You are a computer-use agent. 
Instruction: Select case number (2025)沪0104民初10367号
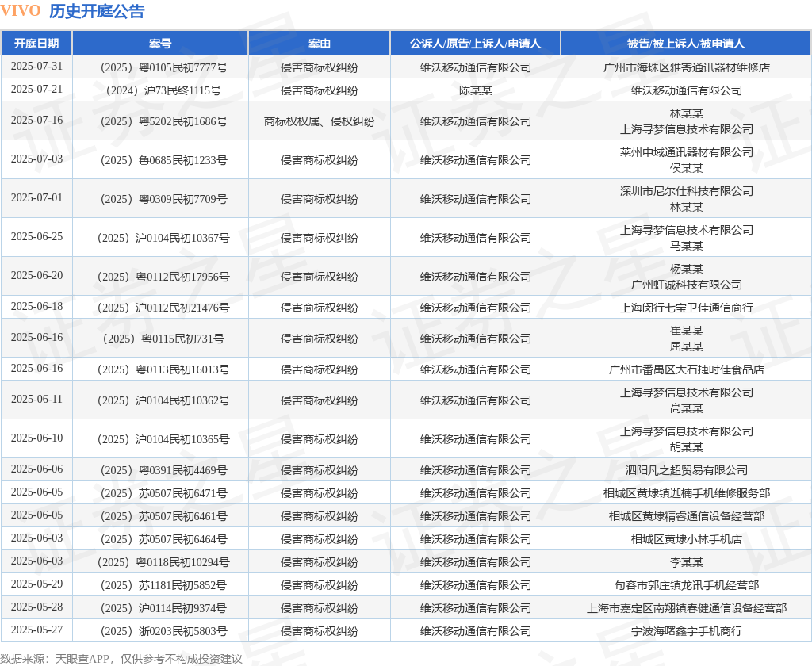(x=163, y=238)
